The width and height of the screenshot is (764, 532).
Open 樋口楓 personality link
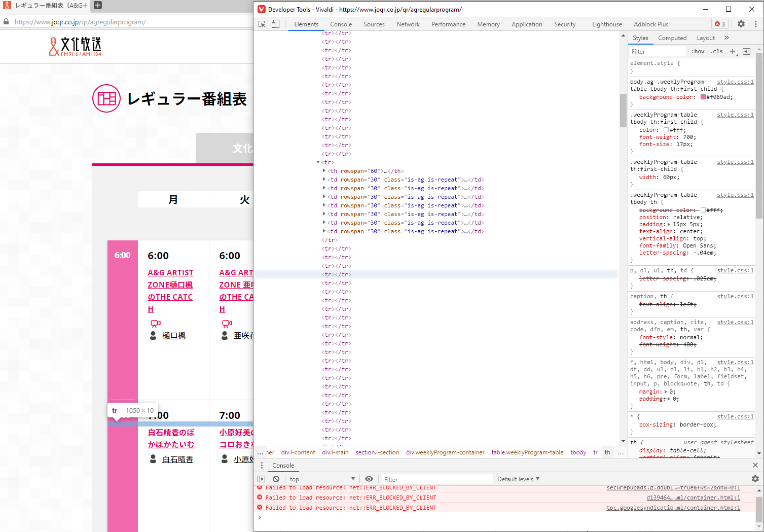click(x=174, y=336)
